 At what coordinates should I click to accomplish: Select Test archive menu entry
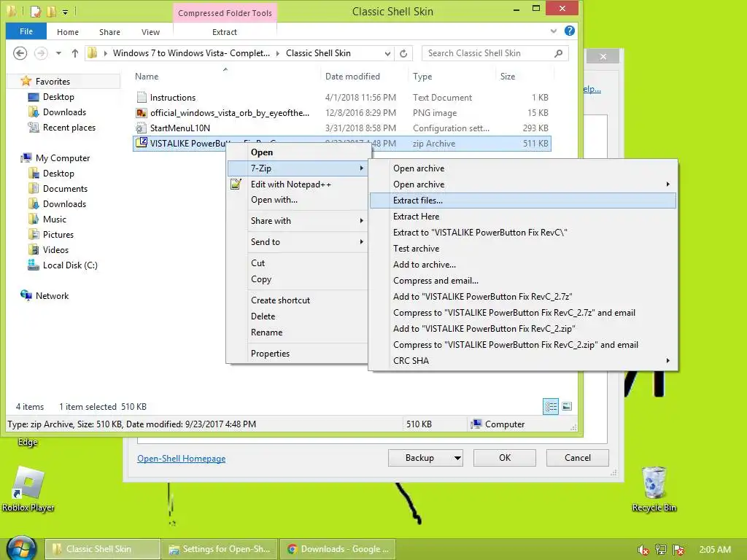click(x=523, y=249)
